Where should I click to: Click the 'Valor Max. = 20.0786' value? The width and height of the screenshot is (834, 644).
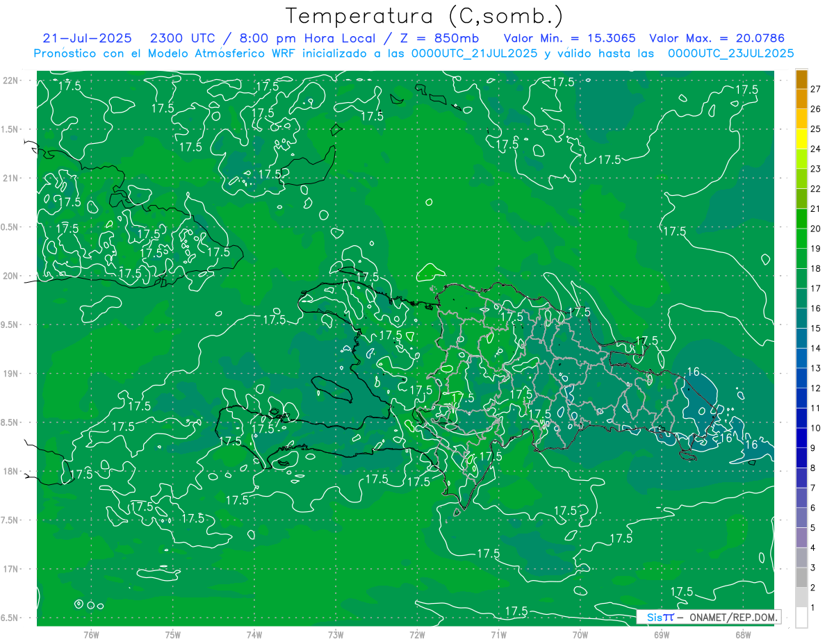point(717,38)
